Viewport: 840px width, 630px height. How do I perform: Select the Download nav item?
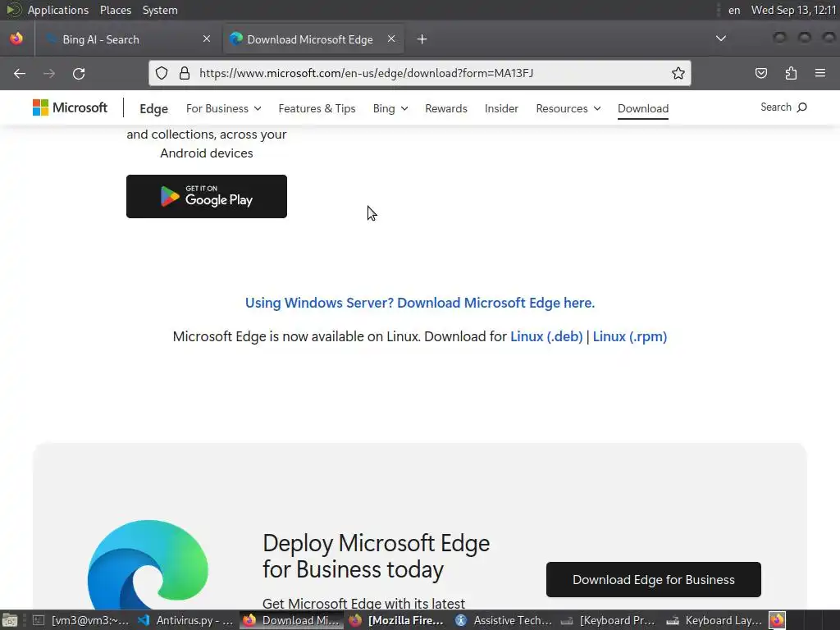(643, 108)
